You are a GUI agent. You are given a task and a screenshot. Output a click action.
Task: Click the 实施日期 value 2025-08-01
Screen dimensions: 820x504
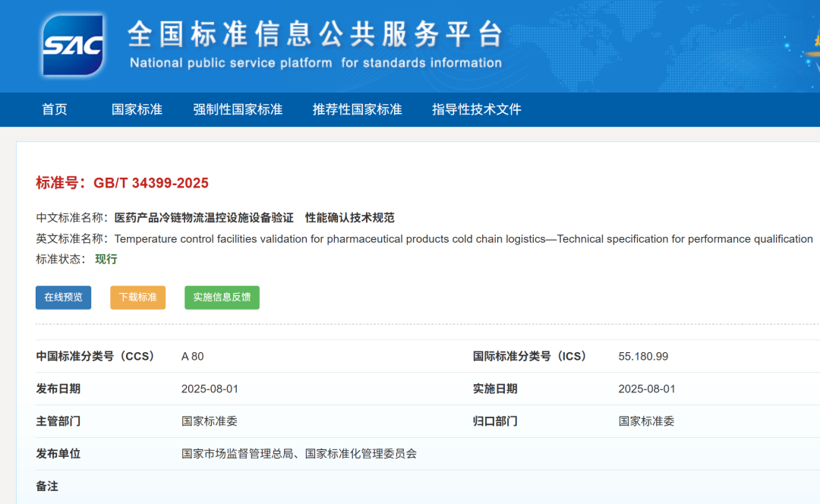click(x=647, y=389)
